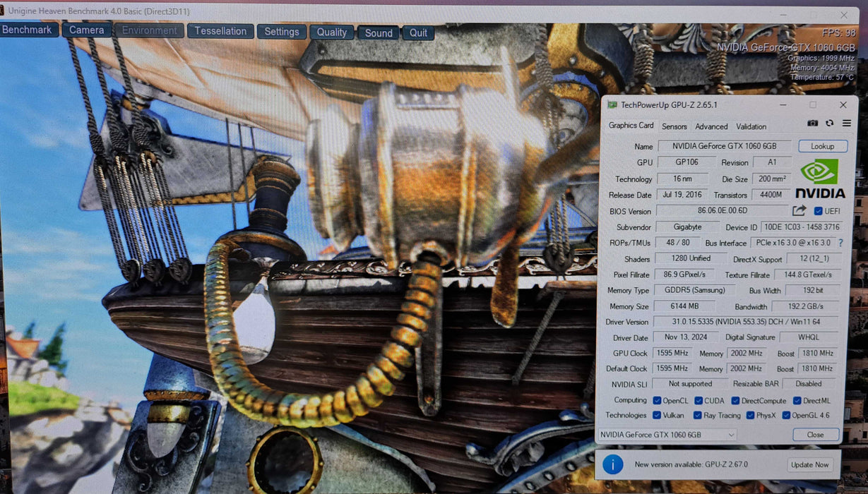Click the Shaders 1280 Unified field

[x=691, y=258]
